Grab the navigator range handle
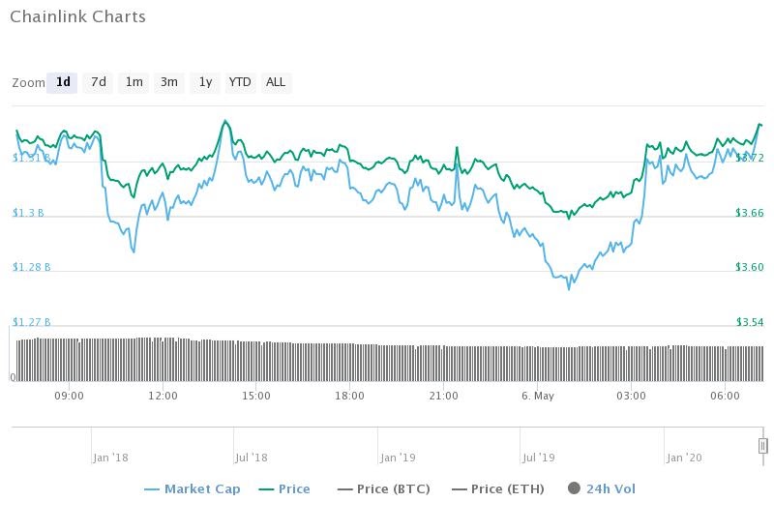This screenshot has height=532, width=774. coord(762,446)
